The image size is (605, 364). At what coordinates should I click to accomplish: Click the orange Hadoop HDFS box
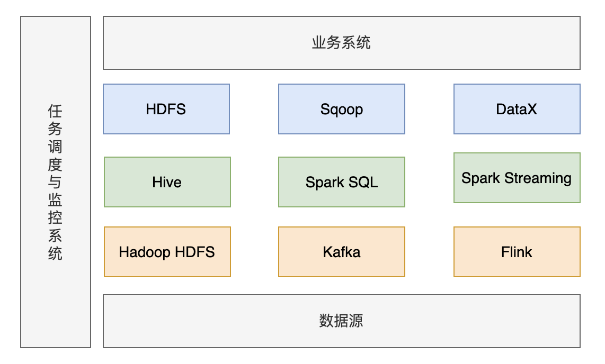click(167, 252)
